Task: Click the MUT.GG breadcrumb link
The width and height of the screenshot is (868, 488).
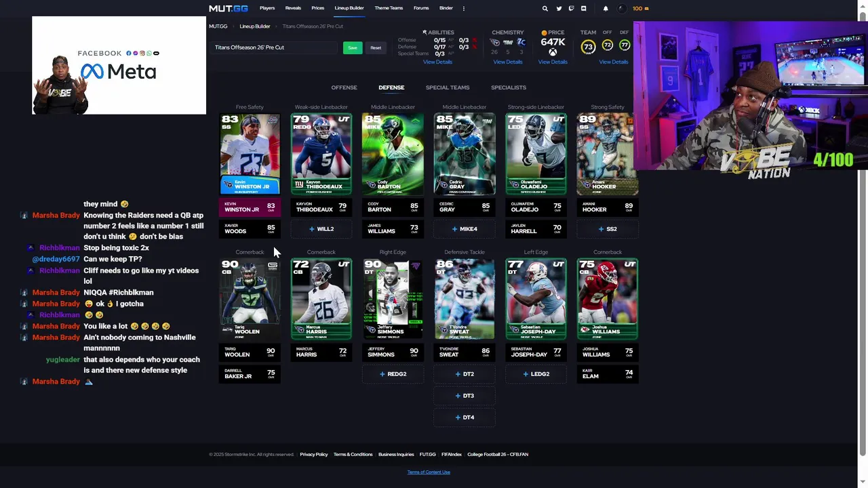Action: click(218, 26)
